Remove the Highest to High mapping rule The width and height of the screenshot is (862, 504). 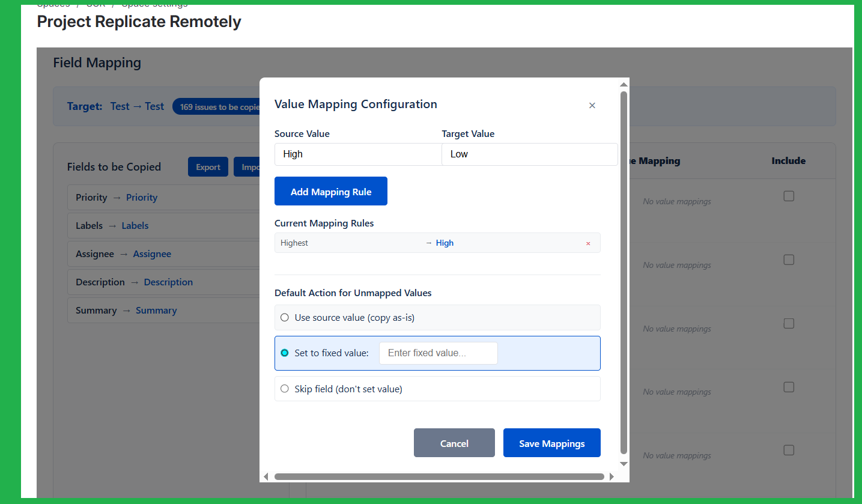coord(588,243)
